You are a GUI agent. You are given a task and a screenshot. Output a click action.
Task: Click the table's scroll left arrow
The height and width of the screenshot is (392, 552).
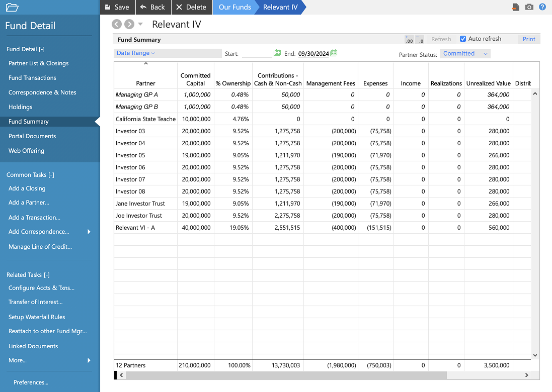click(121, 375)
